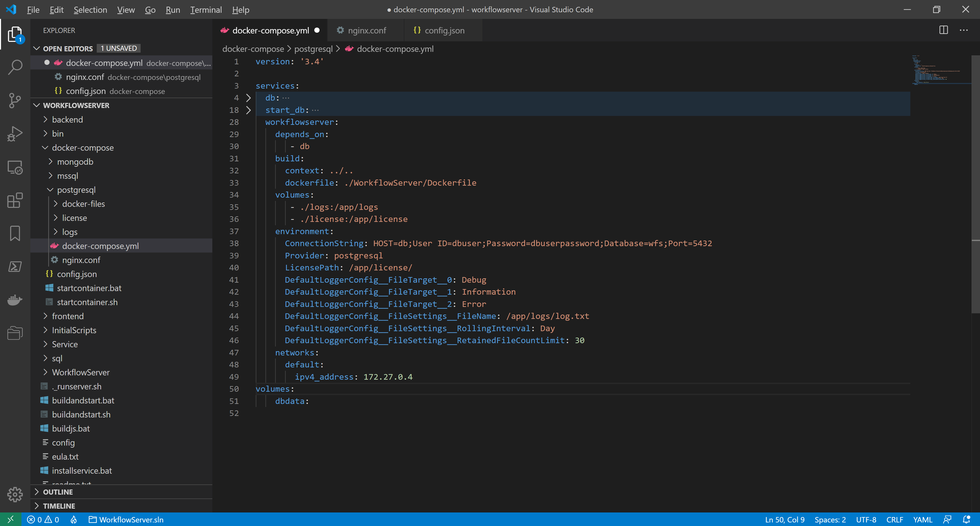Select nginx.conf in the postgresql folder
The width and height of the screenshot is (980, 526).
(81, 260)
